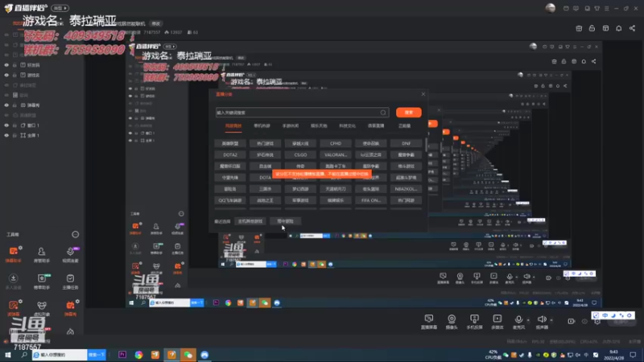Image resolution: width=644 pixels, height=362 pixels.
Task: Open the 弹幕助手 tool in the toolbox
Action: click(13, 254)
